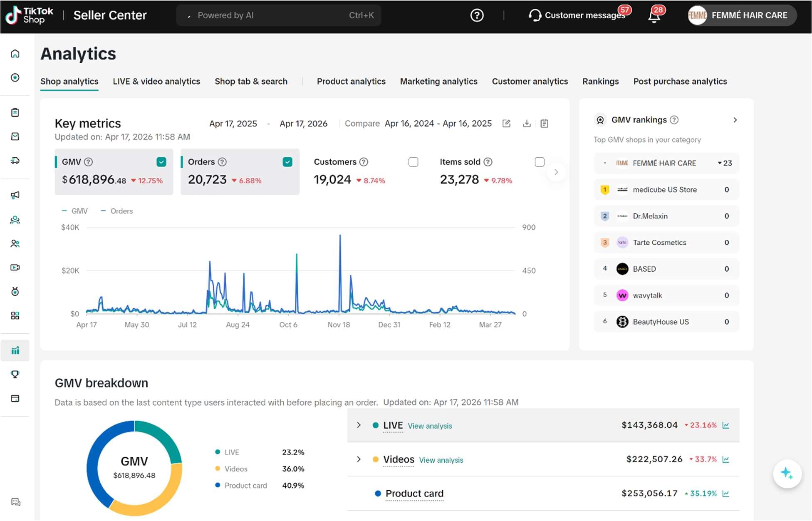Open medicube US Store ranking row

[666, 190]
